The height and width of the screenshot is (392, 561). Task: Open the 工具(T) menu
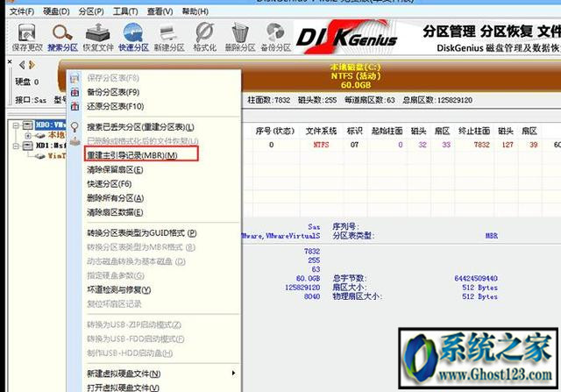tap(125, 11)
